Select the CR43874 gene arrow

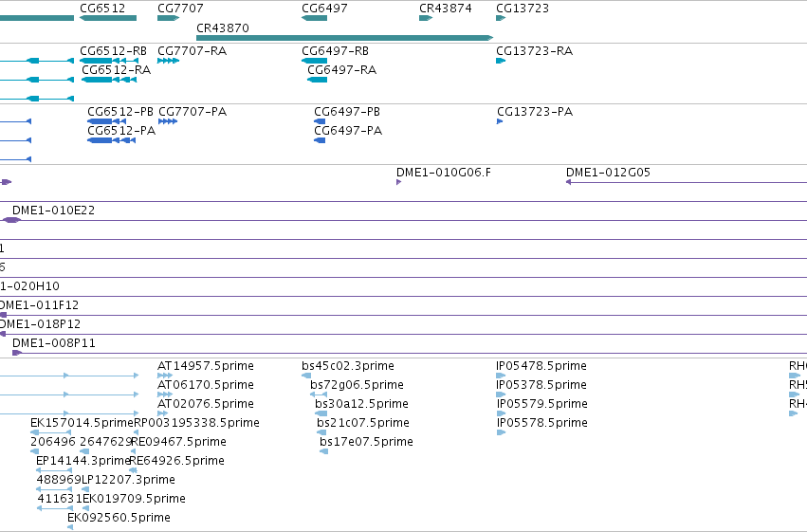point(426,18)
